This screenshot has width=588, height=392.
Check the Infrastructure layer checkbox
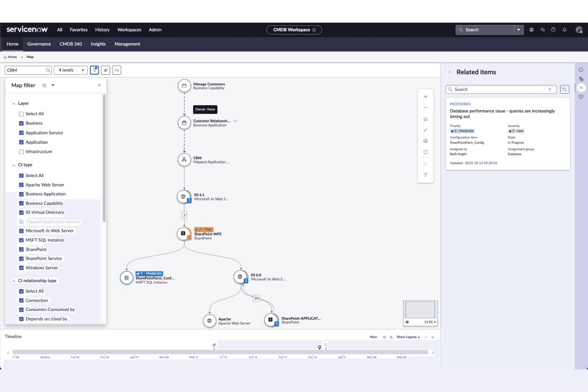[x=21, y=152]
